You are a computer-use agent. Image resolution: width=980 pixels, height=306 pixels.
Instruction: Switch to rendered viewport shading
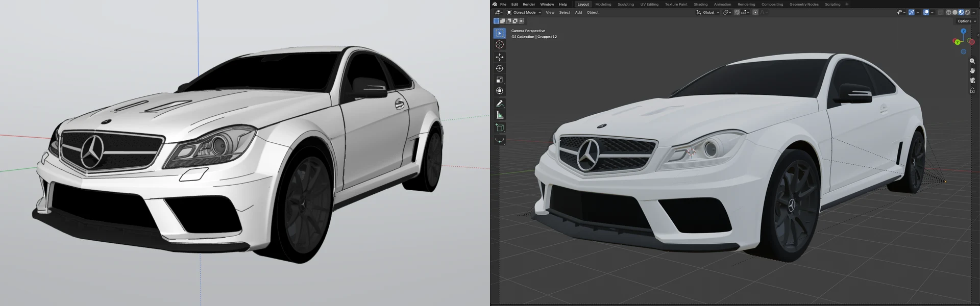pos(967,12)
